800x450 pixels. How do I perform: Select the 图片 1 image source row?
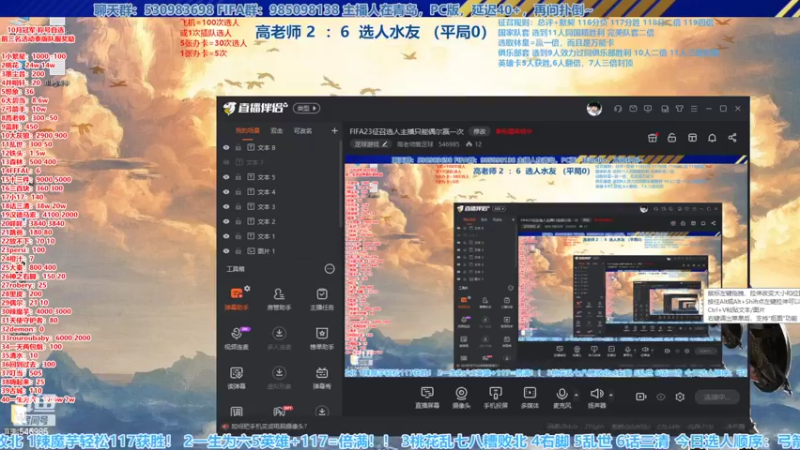coord(279,251)
